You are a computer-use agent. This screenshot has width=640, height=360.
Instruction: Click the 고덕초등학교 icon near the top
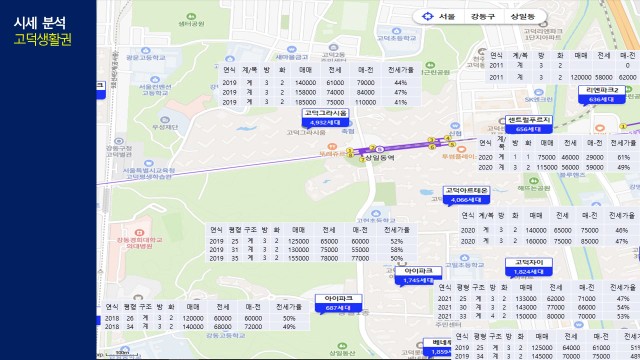tap(396, 31)
